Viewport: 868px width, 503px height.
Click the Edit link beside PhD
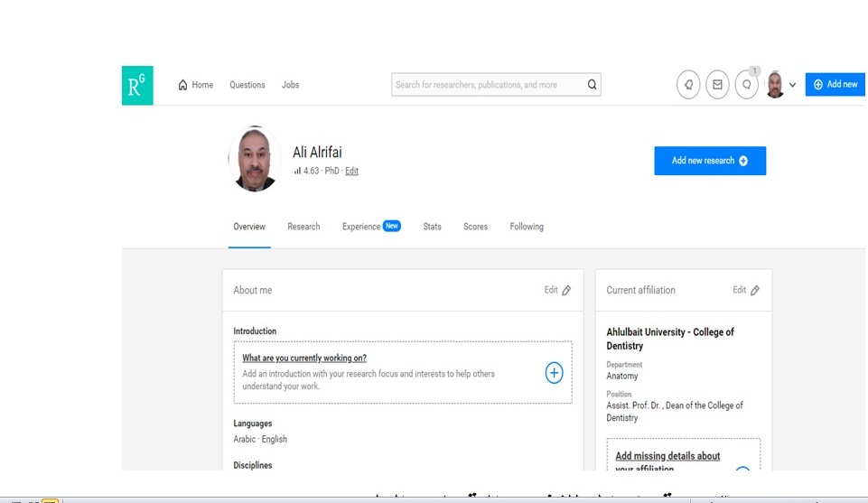351,171
